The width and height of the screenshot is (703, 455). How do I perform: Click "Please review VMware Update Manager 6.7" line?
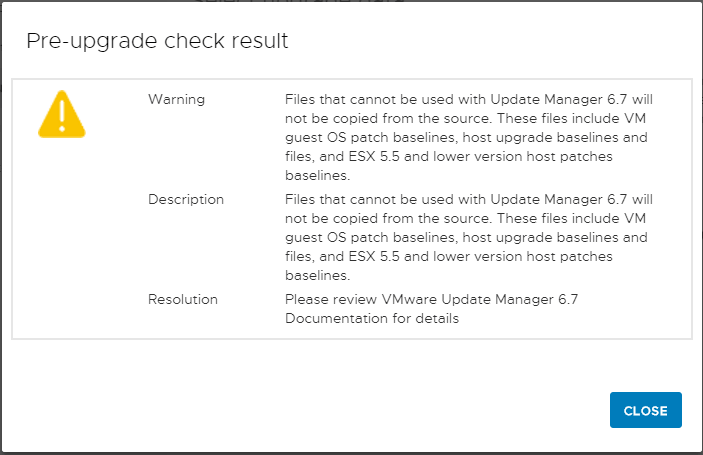(432, 299)
